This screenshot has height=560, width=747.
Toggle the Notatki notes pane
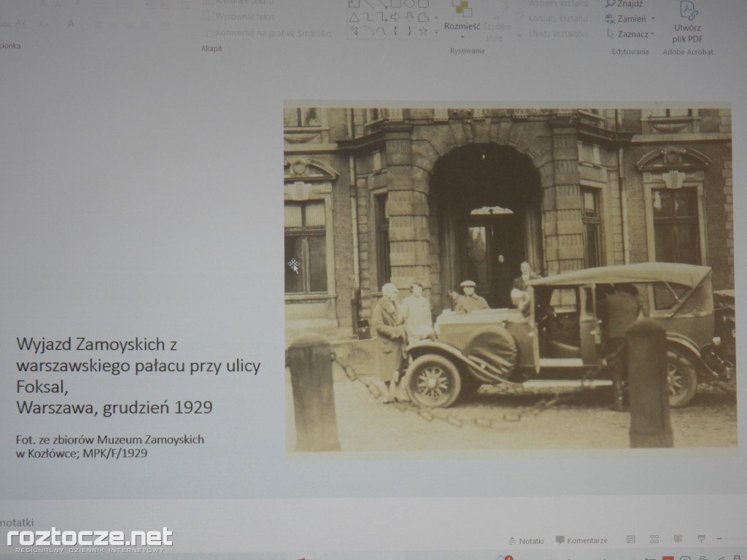(x=526, y=541)
